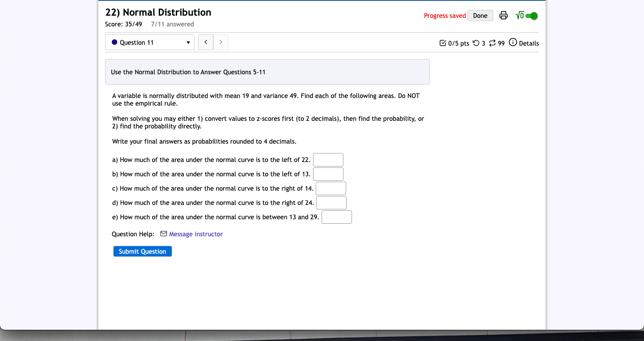Click the √0 math equation icon
Screen dimensions: 644x341
[x=520, y=15]
